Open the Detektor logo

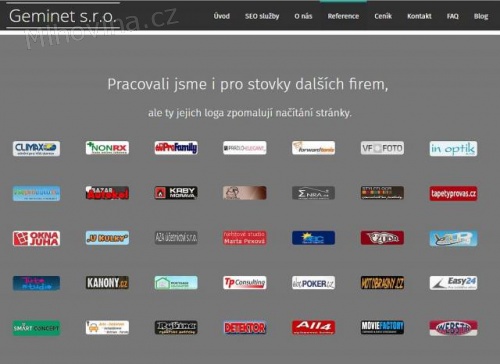click(x=245, y=328)
